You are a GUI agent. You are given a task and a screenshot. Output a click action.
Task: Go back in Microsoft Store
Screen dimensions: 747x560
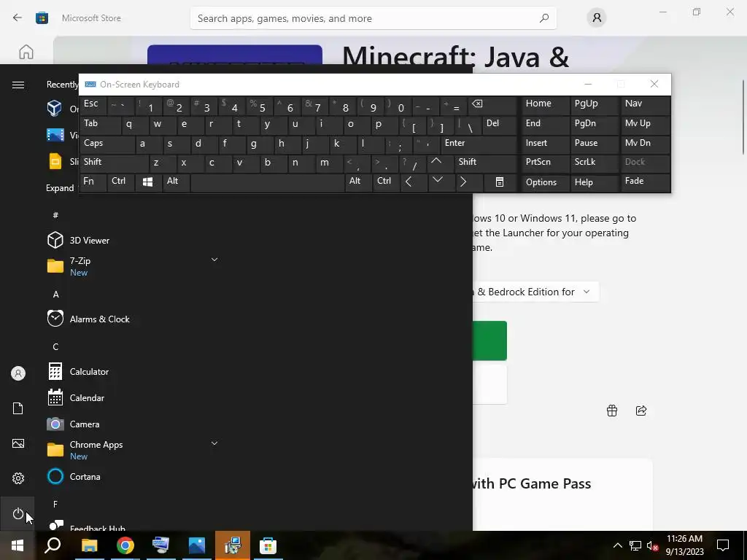coord(18,18)
